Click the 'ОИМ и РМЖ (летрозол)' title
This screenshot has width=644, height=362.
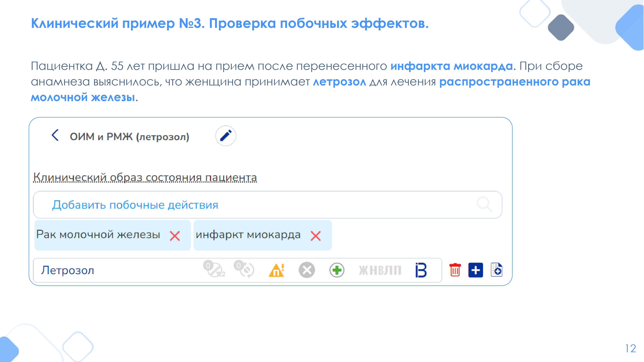point(129,137)
